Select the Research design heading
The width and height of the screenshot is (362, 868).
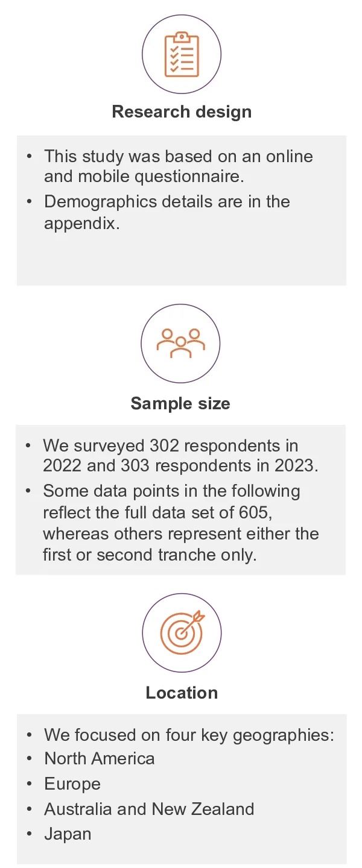[x=182, y=112]
